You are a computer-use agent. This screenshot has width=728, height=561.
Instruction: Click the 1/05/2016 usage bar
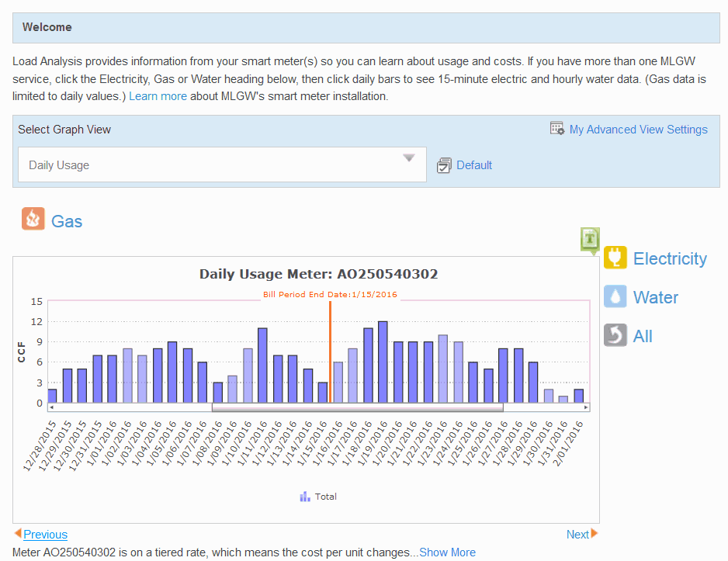coord(172,372)
